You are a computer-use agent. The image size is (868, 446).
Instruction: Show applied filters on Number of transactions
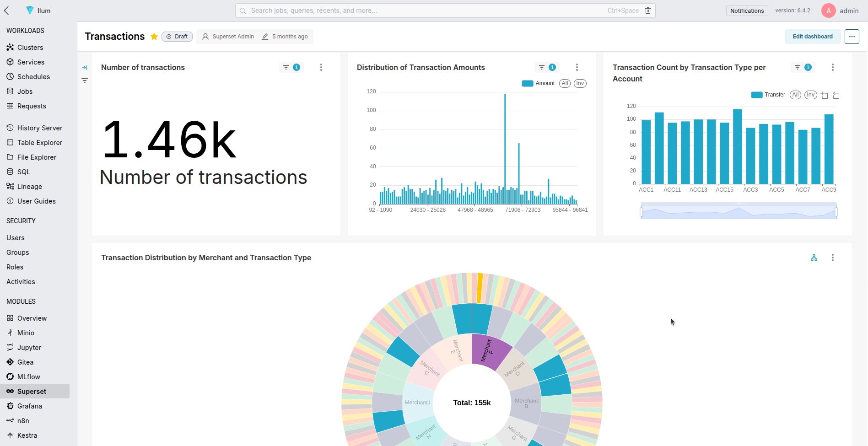pos(291,67)
